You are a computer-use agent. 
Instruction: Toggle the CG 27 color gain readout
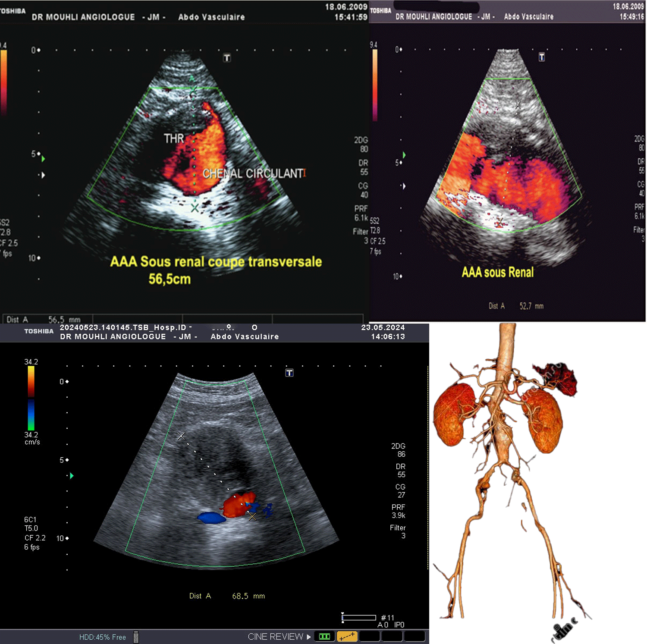(400, 491)
